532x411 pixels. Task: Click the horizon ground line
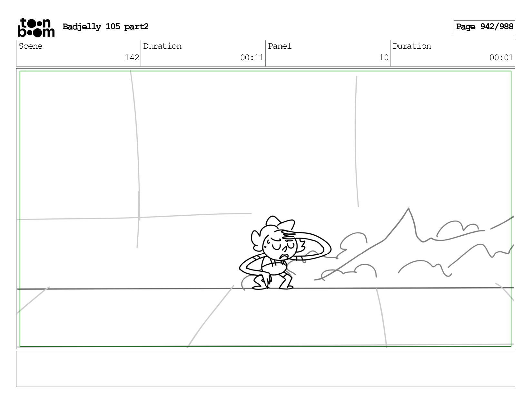[265, 289]
